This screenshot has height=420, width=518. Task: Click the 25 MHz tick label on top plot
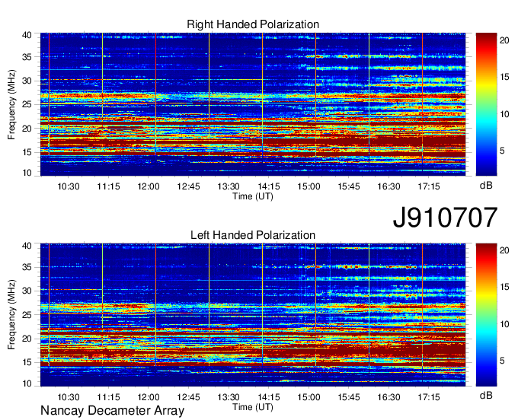pos(27,104)
